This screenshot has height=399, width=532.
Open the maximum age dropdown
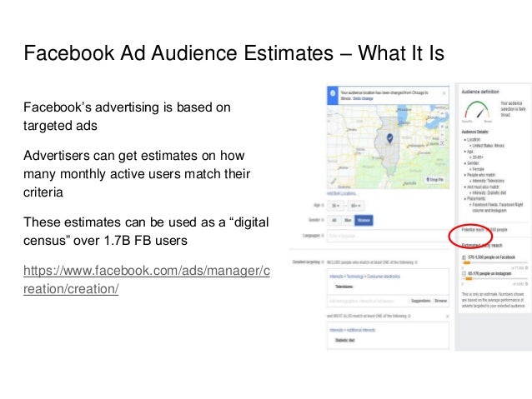[x=355, y=206]
